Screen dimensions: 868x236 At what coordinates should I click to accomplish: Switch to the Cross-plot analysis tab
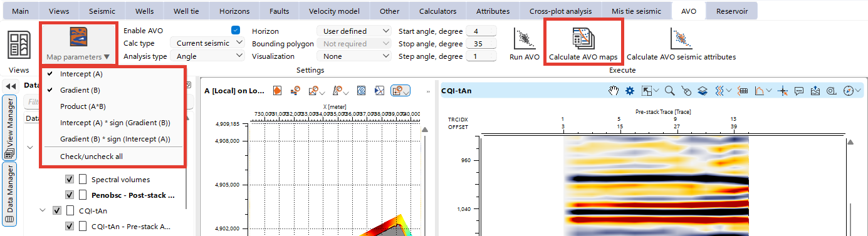560,11
